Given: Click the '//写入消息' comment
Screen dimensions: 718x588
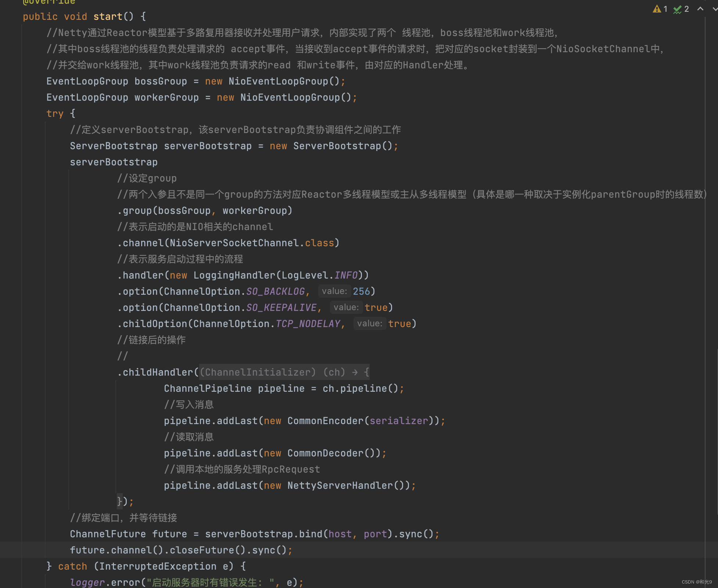Looking at the screenshot, I should [189, 405].
